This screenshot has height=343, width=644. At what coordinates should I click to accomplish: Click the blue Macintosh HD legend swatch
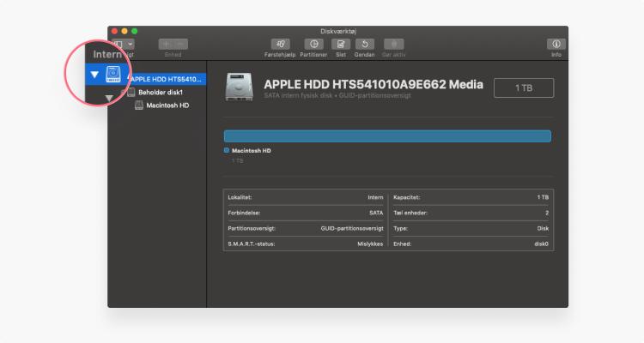pyautogui.click(x=227, y=150)
